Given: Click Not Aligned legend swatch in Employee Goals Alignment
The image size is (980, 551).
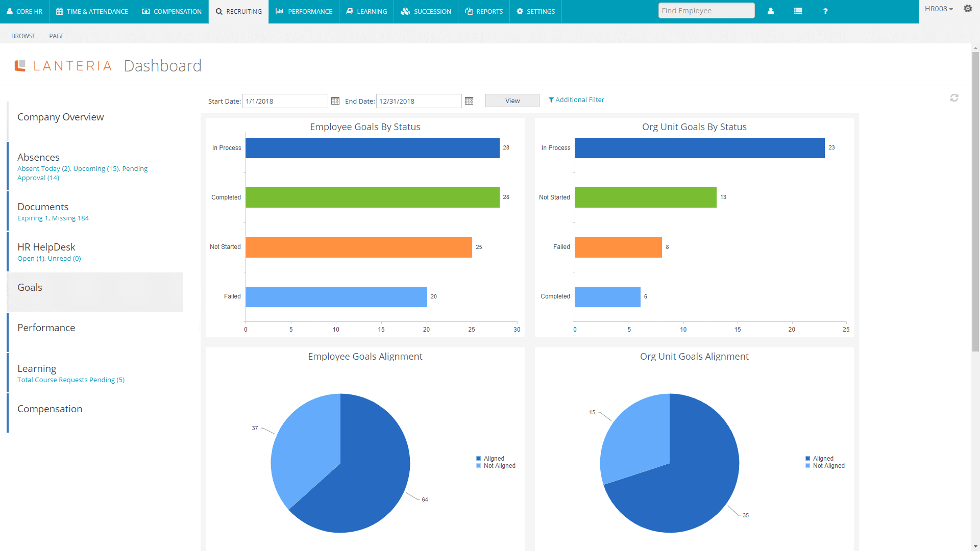Looking at the screenshot, I should coord(478,465).
